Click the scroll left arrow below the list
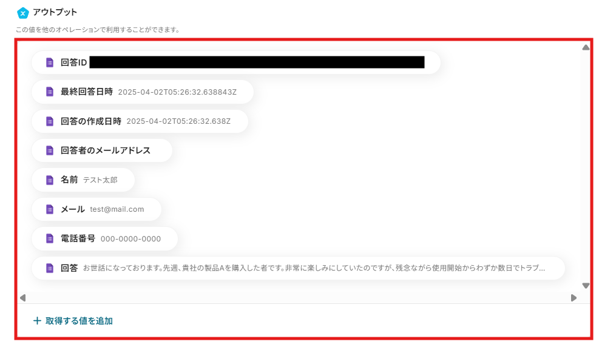616x364 pixels. [23, 298]
